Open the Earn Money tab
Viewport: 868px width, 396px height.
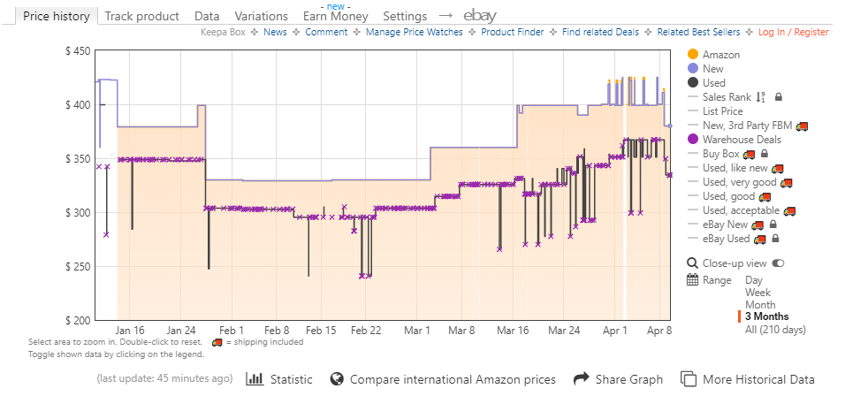pyautogui.click(x=336, y=16)
